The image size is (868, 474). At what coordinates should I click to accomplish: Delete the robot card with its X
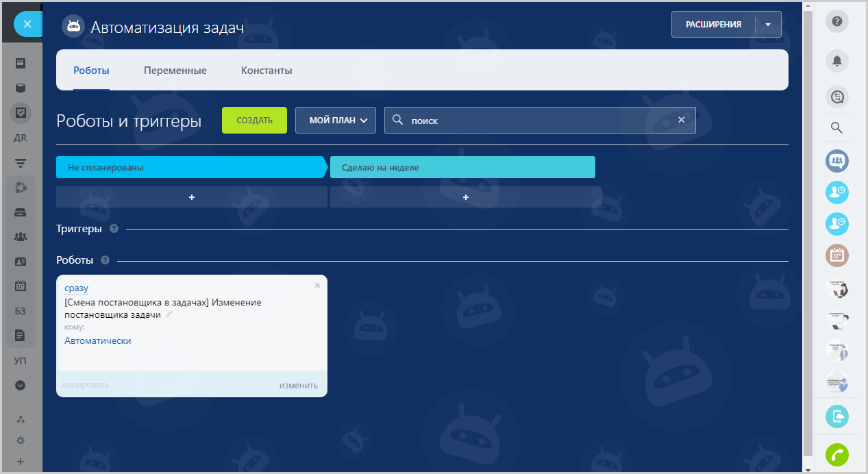point(317,286)
